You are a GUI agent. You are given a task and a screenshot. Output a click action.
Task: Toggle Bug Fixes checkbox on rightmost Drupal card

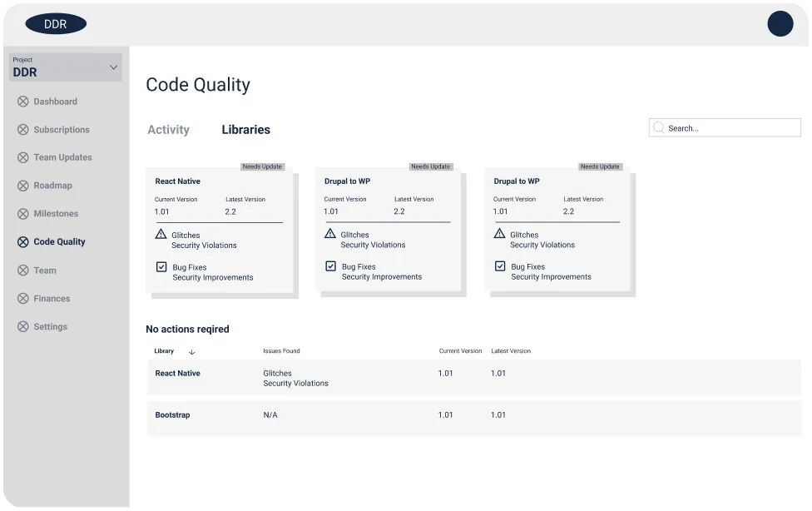pos(500,266)
